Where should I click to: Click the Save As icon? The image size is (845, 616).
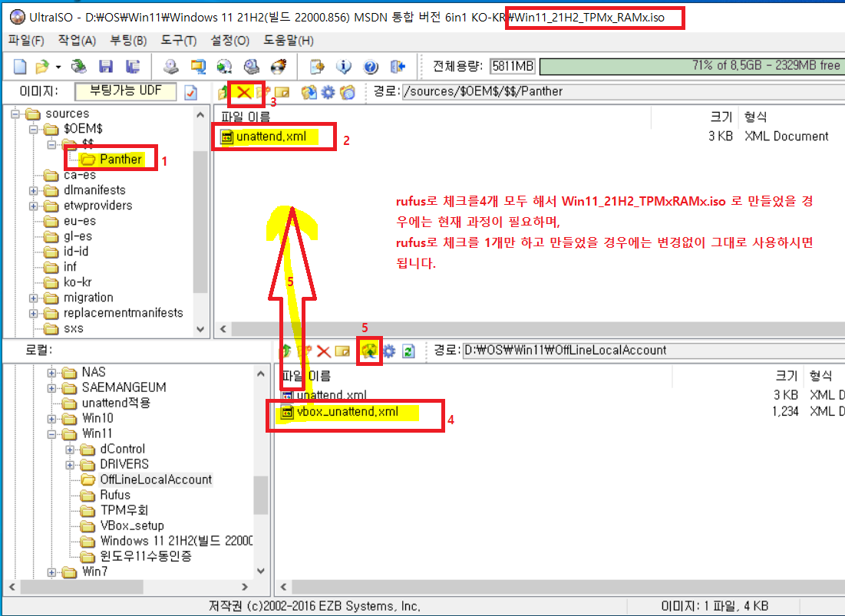[x=132, y=67]
